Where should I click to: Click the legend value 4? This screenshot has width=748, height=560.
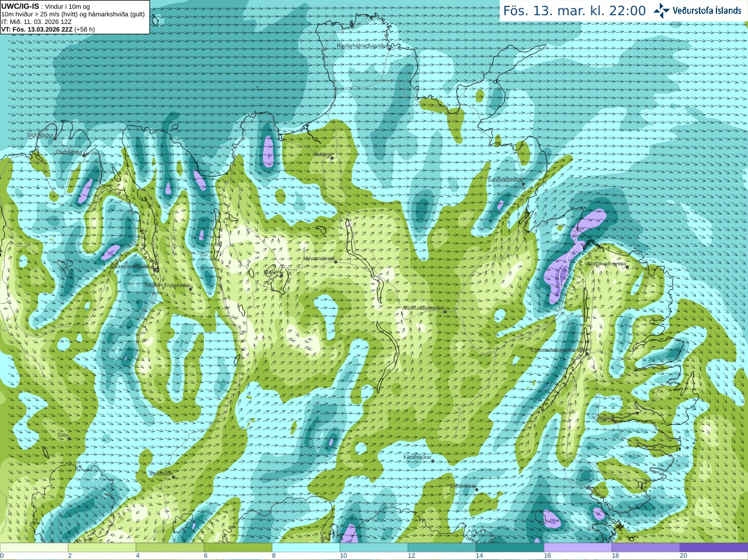coord(137,556)
